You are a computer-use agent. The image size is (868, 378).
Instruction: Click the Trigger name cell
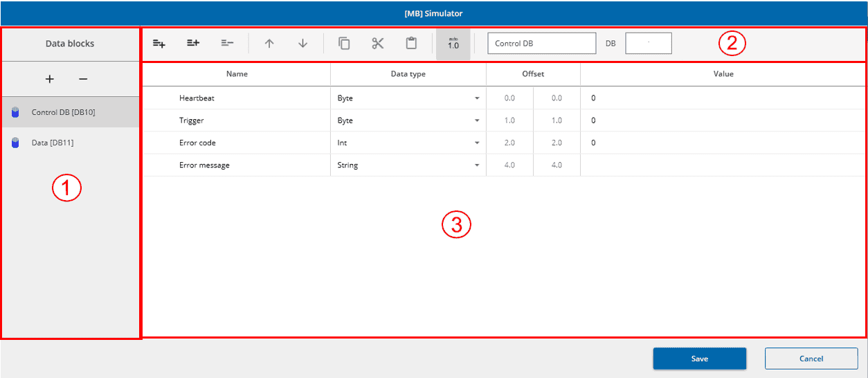point(237,120)
